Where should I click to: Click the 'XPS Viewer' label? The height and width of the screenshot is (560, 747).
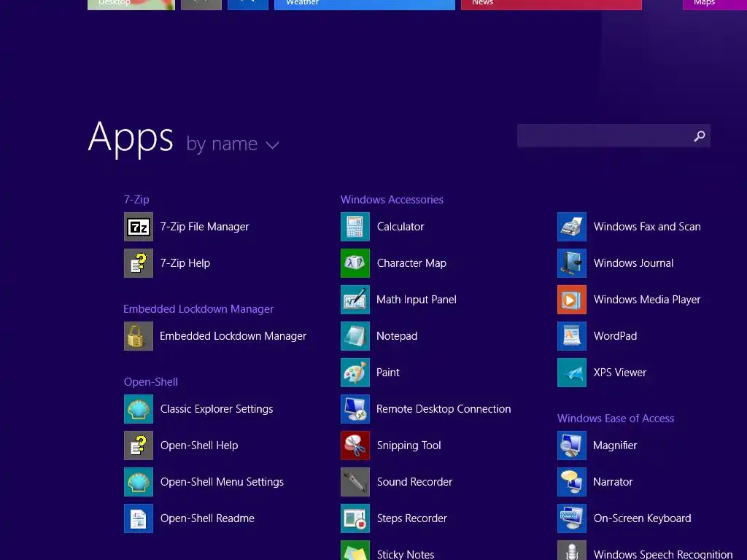(620, 373)
